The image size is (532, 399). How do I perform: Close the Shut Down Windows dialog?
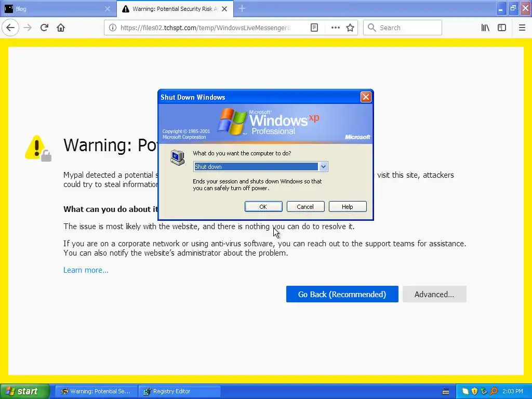pyautogui.click(x=366, y=97)
